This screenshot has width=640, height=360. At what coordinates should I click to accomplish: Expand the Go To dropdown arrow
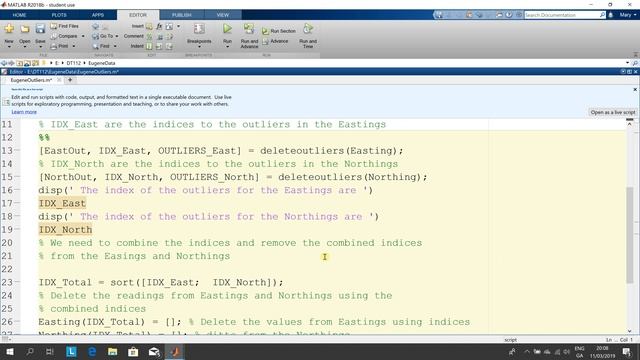tap(117, 36)
